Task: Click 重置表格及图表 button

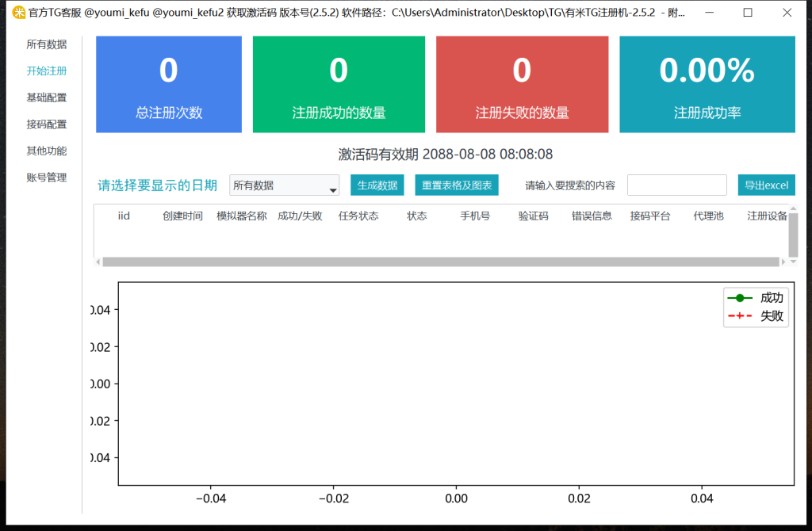Action: coord(457,185)
